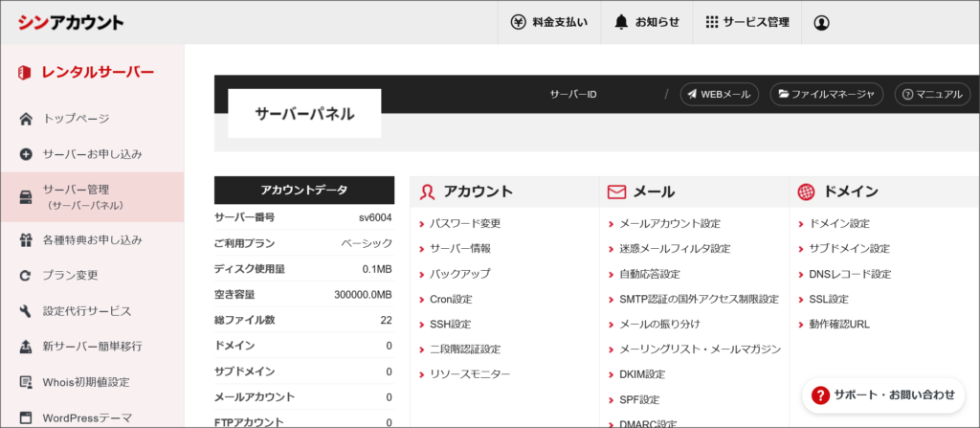Open サービス管理 grid menu

(x=747, y=22)
